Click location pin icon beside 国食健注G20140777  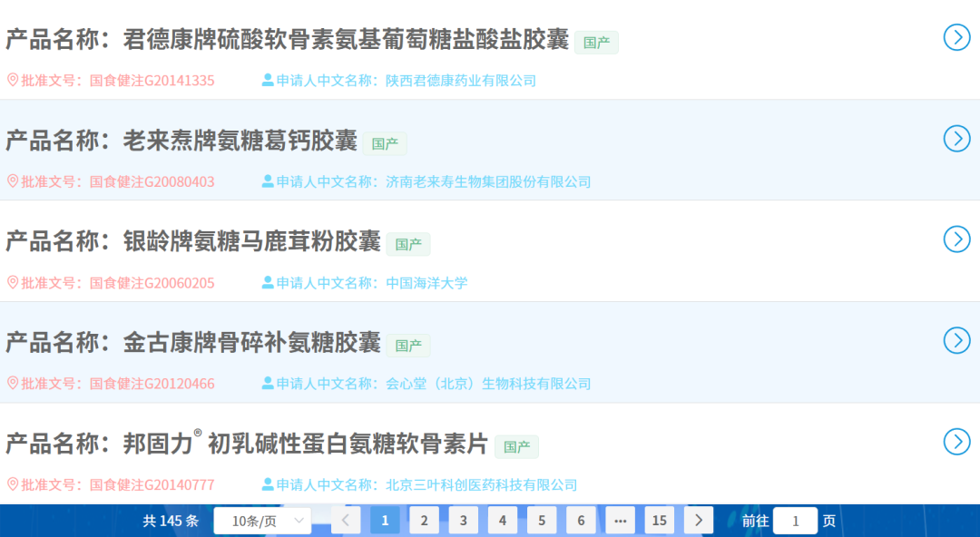(x=13, y=484)
